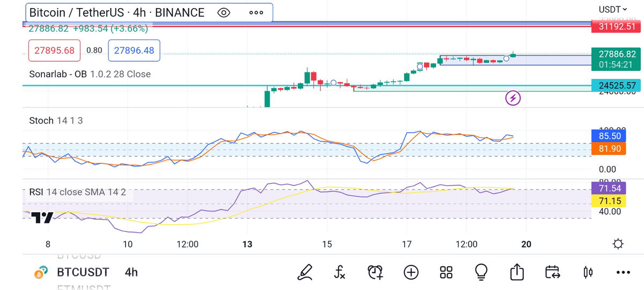The image size is (644, 290).
Task: Open ideas lightbulb icon
Action: (481, 272)
